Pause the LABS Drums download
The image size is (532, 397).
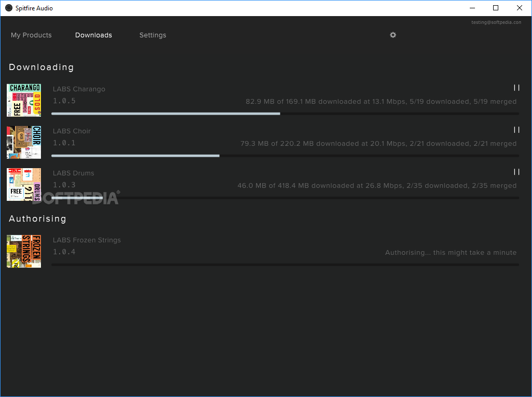coord(516,172)
